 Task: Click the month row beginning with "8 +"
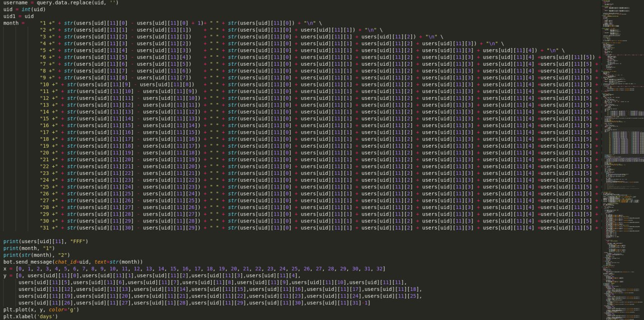(x=319, y=70)
